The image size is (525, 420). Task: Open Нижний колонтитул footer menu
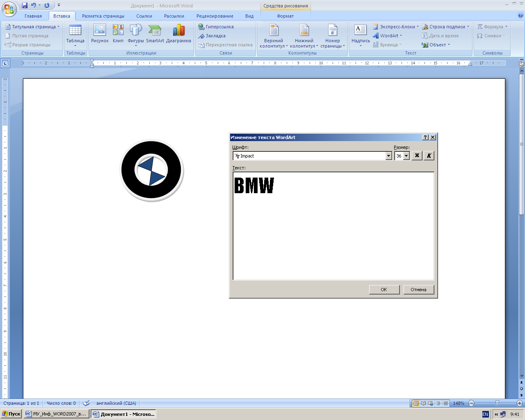pyautogui.click(x=304, y=36)
